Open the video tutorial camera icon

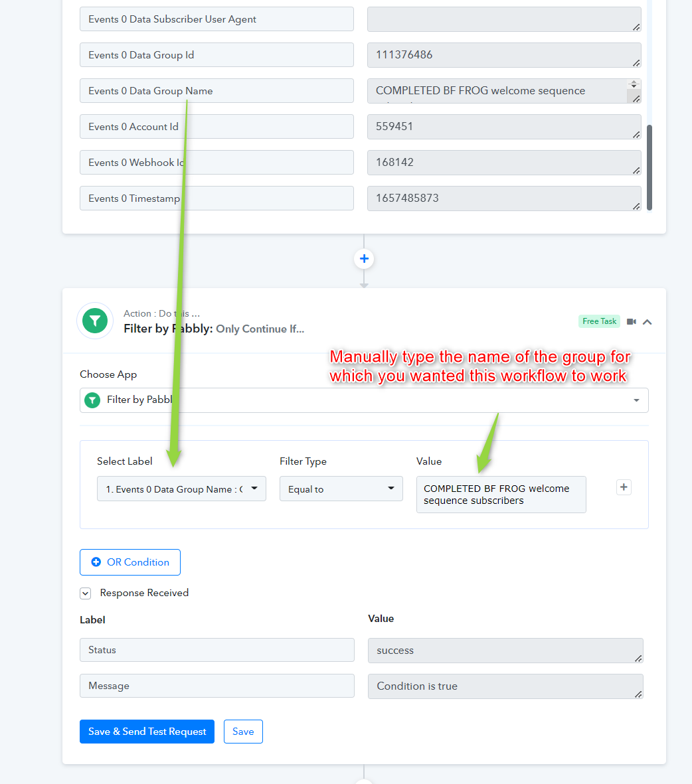[632, 321]
